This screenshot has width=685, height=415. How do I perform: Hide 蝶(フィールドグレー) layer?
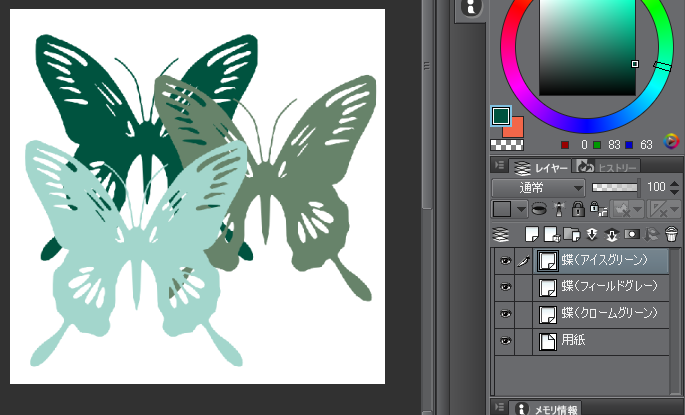click(505, 287)
